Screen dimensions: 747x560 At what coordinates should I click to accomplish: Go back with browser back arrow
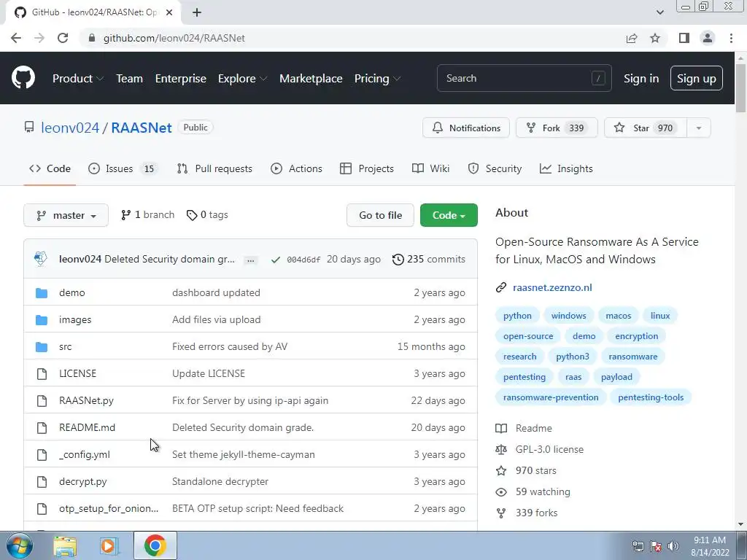click(x=16, y=38)
